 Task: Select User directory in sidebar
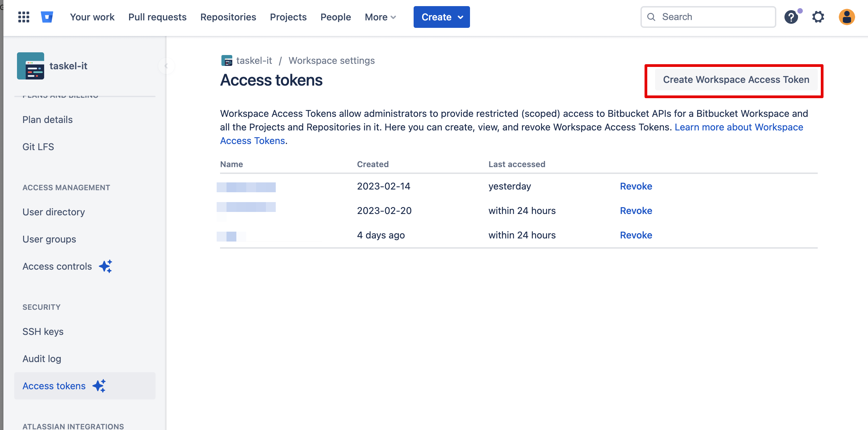[54, 212]
